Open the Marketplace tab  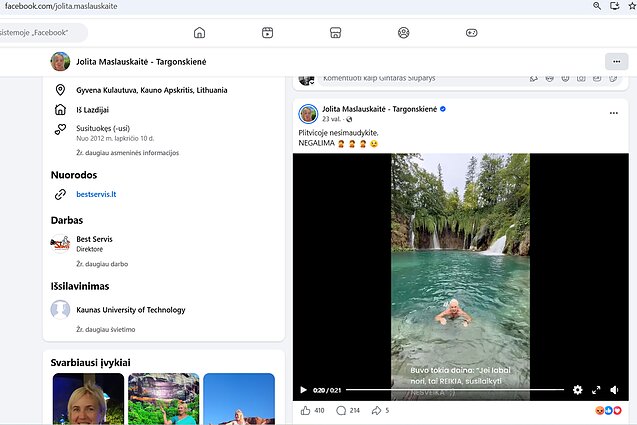coord(335,33)
